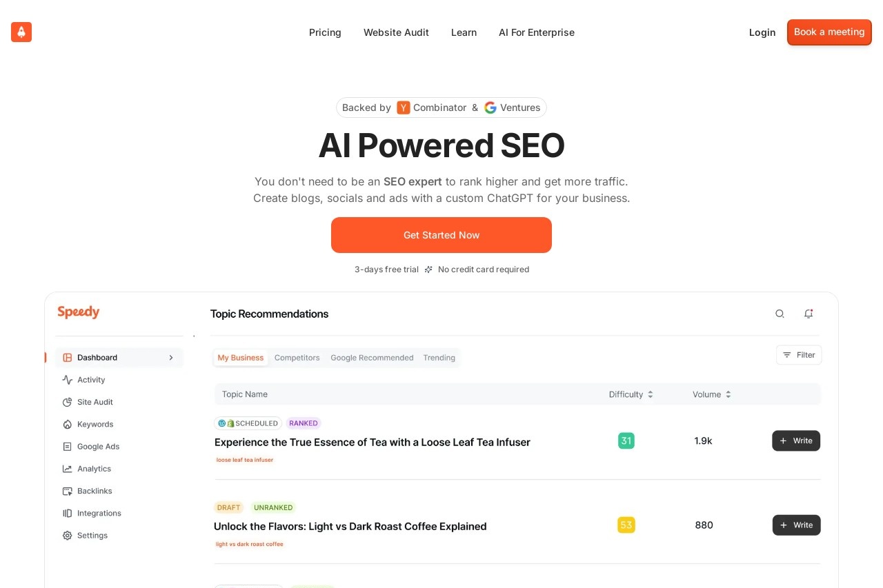The width and height of the screenshot is (883, 588).
Task: Expand the Dashboard chevron arrow
Action: (x=171, y=358)
